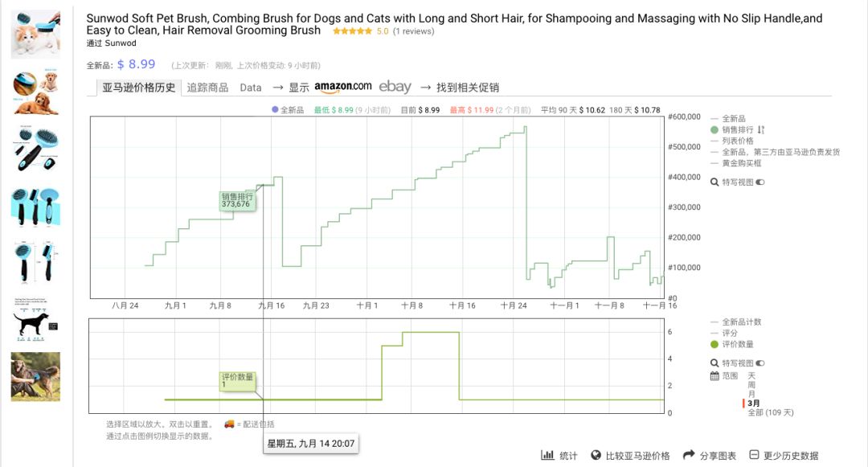Image resolution: width=868 pixels, height=467 pixels.
Task: Click the magnifier icon in price chart legend
Action: coord(714,182)
